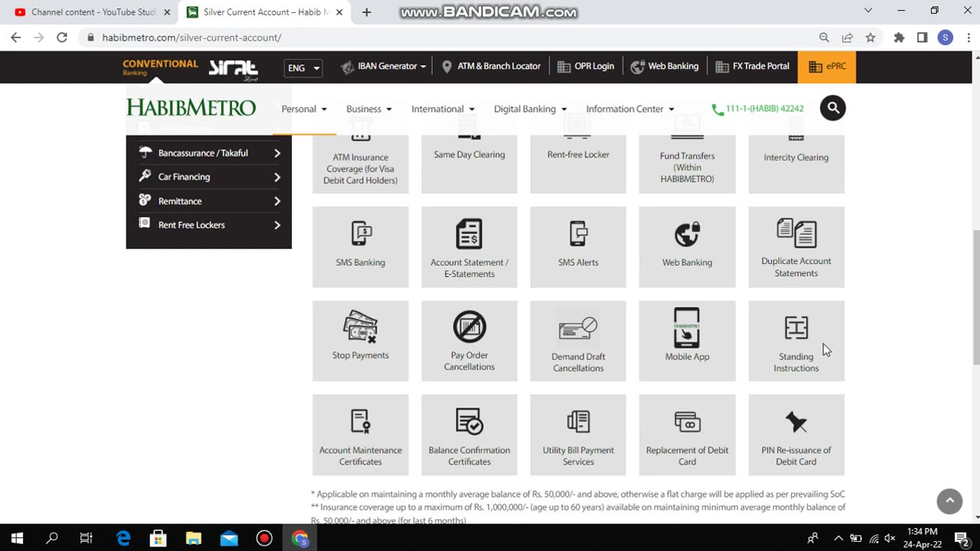Click the HABIBMETRO logo
This screenshot has width=980, height=551.
coord(191,107)
